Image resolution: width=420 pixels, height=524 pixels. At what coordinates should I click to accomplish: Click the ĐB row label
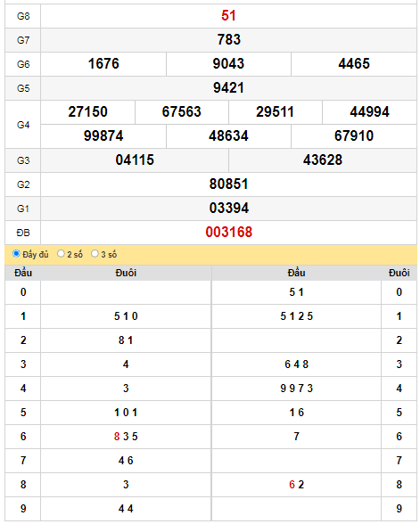tap(23, 233)
